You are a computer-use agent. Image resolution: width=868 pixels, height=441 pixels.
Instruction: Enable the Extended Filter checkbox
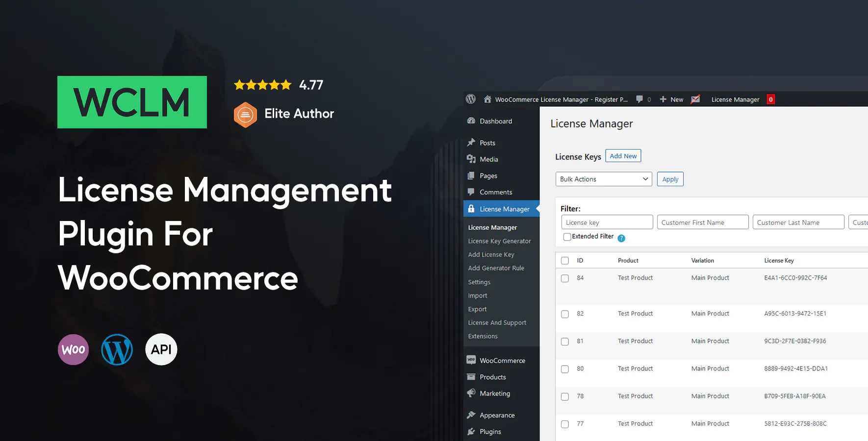click(567, 237)
